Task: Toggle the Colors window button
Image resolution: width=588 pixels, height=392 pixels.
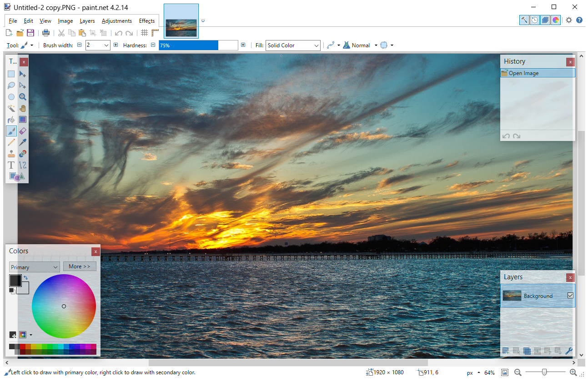Action: click(x=556, y=20)
